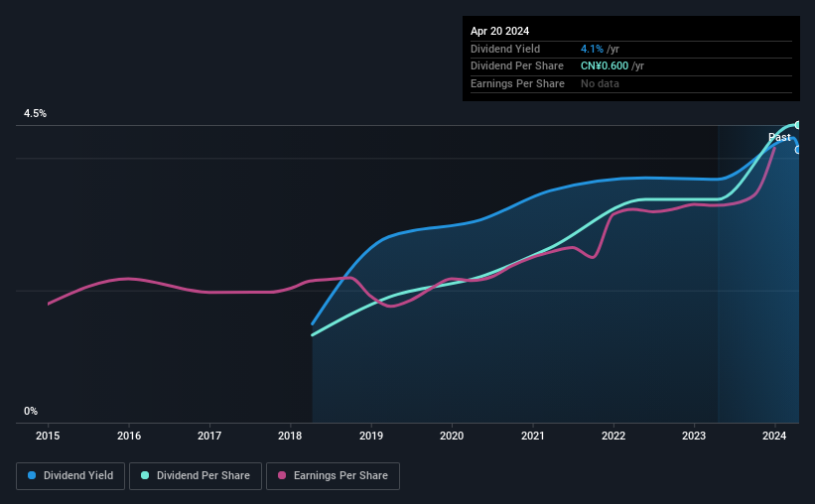Image resolution: width=815 pixels, height=504 pixels.
Task: Click the 2016 x-axis label
Action: tap(129, 436)
